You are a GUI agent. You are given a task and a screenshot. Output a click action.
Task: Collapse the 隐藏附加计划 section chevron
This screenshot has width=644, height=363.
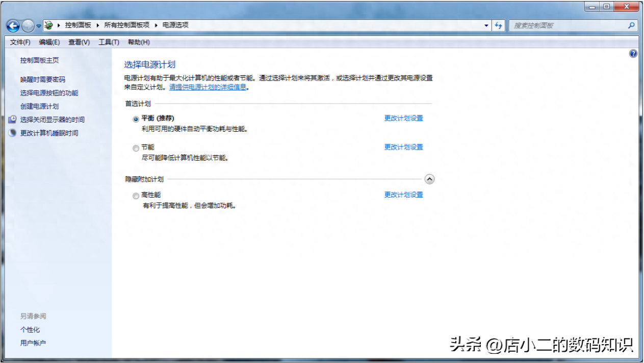pyautogui.click(x=430, y=179)
